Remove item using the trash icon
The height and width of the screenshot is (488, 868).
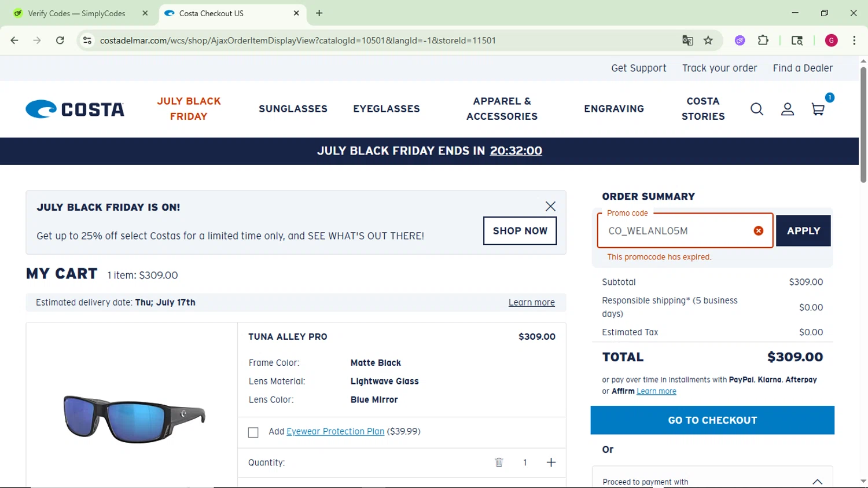499,462
